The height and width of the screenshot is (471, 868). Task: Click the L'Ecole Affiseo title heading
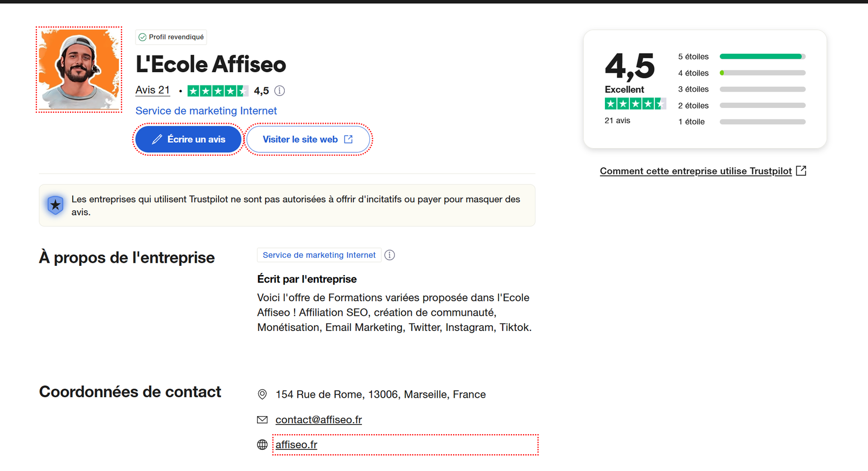(x=210, y=64)
